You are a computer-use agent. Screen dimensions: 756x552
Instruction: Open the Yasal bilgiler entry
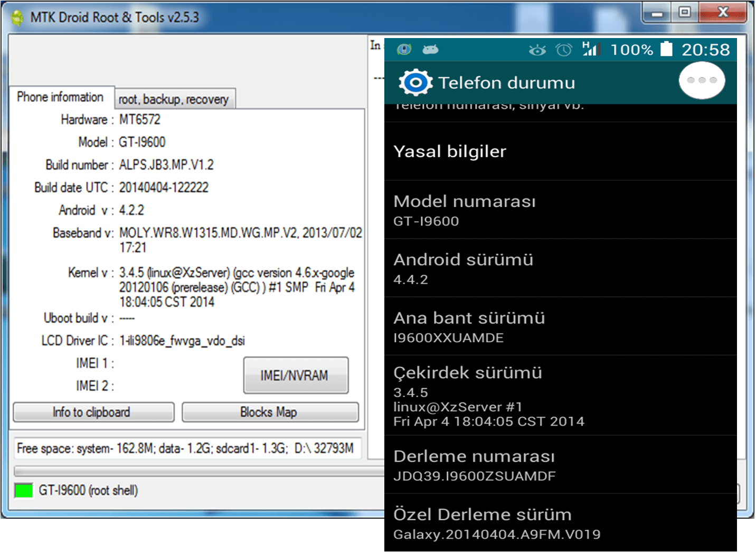pyautogui.click(x=560, y=152)
